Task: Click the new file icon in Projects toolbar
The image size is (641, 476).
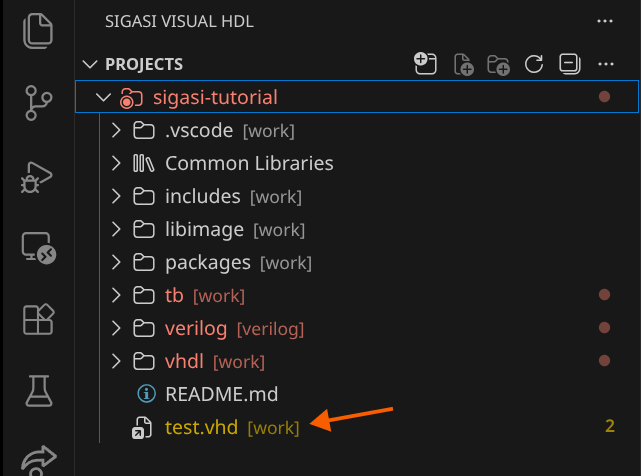Action: [x=463, y=64]
